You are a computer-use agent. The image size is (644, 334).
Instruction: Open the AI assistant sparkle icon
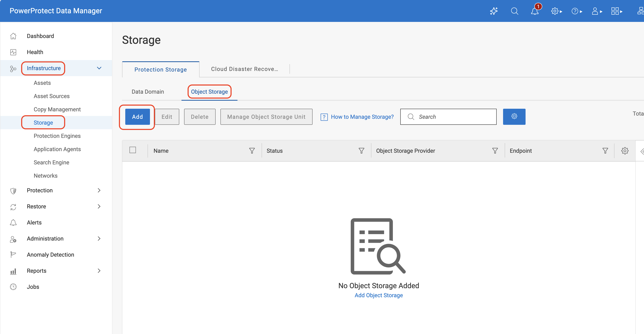click(494, 11)
